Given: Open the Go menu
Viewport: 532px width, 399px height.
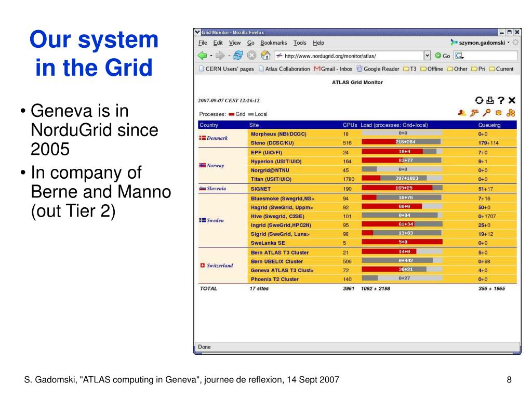Looking at the screenshot, I should click(251, 43).
